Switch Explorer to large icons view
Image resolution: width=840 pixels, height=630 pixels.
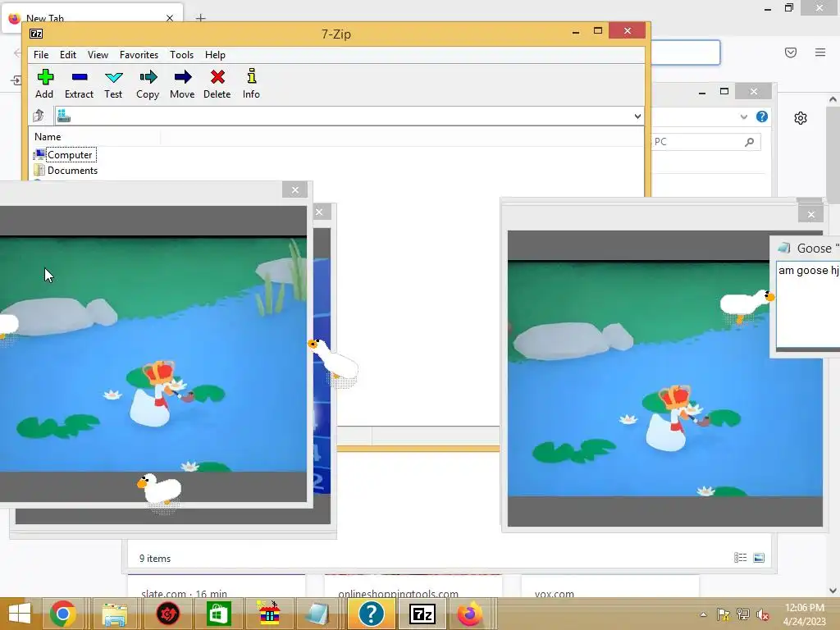(759, 558)
